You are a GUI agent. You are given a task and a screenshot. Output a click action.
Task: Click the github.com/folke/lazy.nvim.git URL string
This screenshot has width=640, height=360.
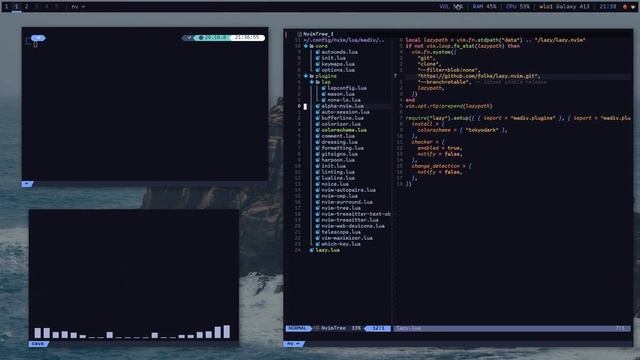tap(479, 76)
